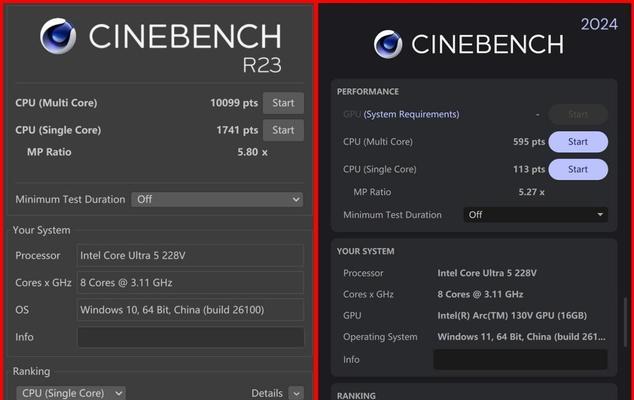The height and width of the screenshot is (400, 634).
Task: Start the R23 CPU (Single Core) test
Action: (x=283, y=130)
